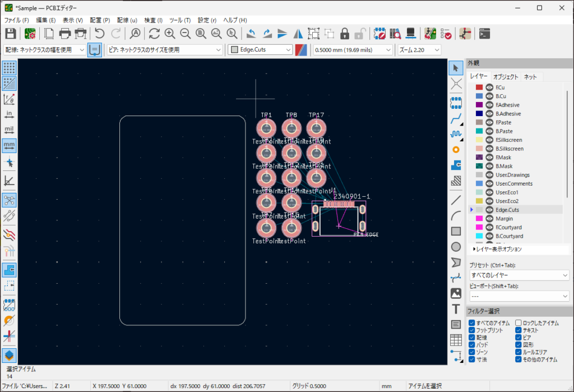Select the Route Tracks tool

pyautogui.click(x=456, y=118)
